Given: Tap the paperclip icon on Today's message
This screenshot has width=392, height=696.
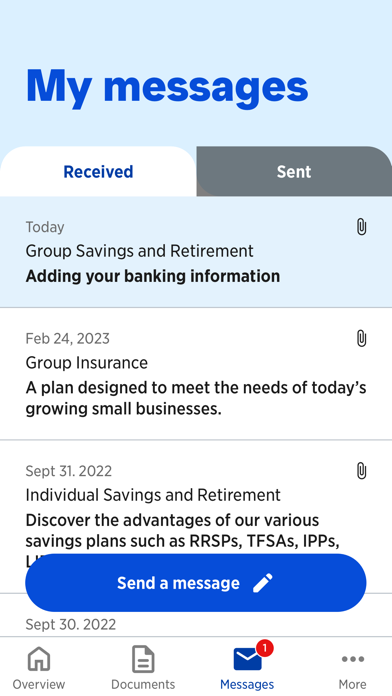Looking at the screenshot, I should (x=361, y=227).
